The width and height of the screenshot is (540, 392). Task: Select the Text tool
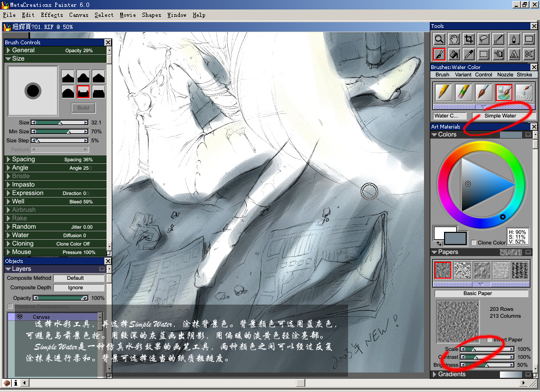[x=514, y=54]
